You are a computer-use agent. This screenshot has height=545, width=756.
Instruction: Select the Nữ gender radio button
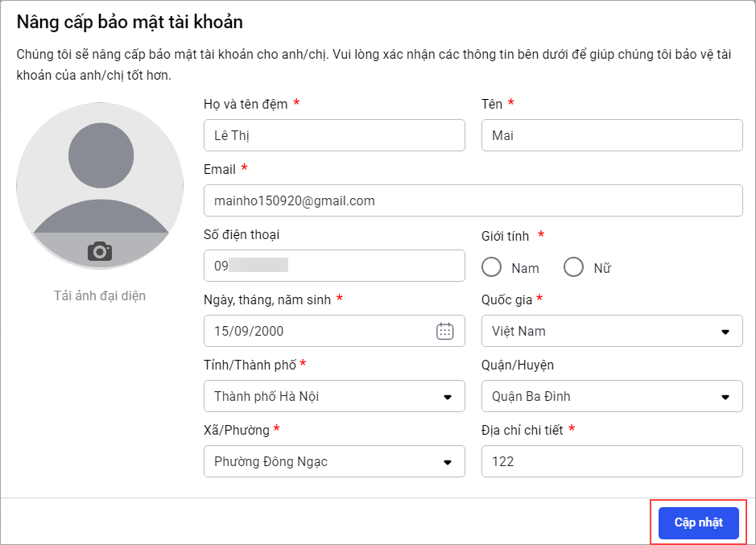tap(573, 267)
